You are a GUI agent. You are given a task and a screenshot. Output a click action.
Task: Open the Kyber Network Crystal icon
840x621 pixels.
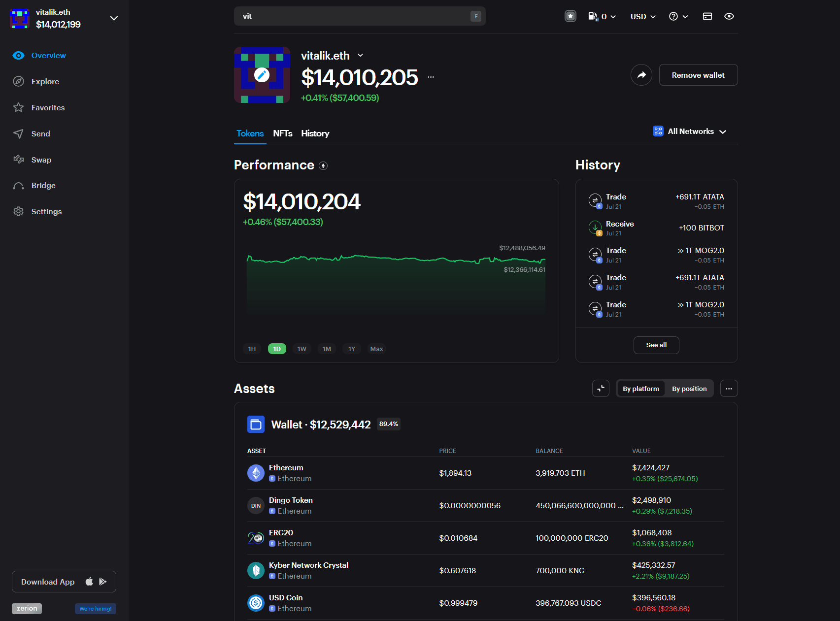256,571
